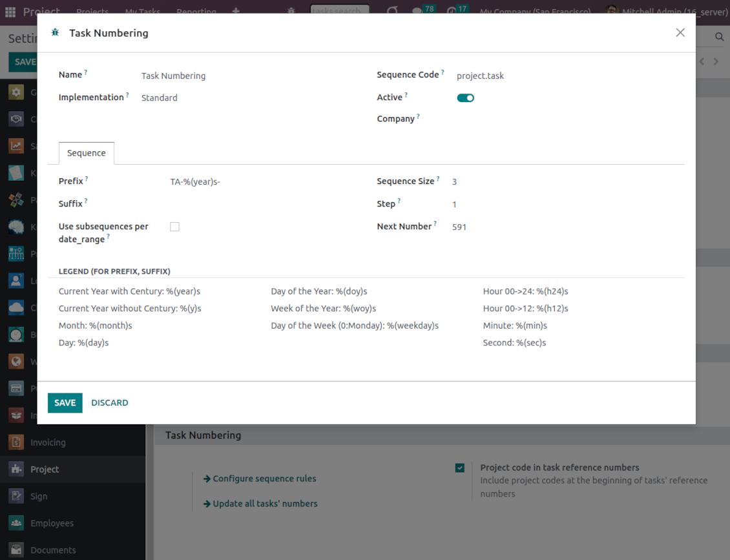The height and width of the screenshot is (560, 730).
Task: Enable 'Use subsequences per date_range' checkbox
Action: coord(174,227)
